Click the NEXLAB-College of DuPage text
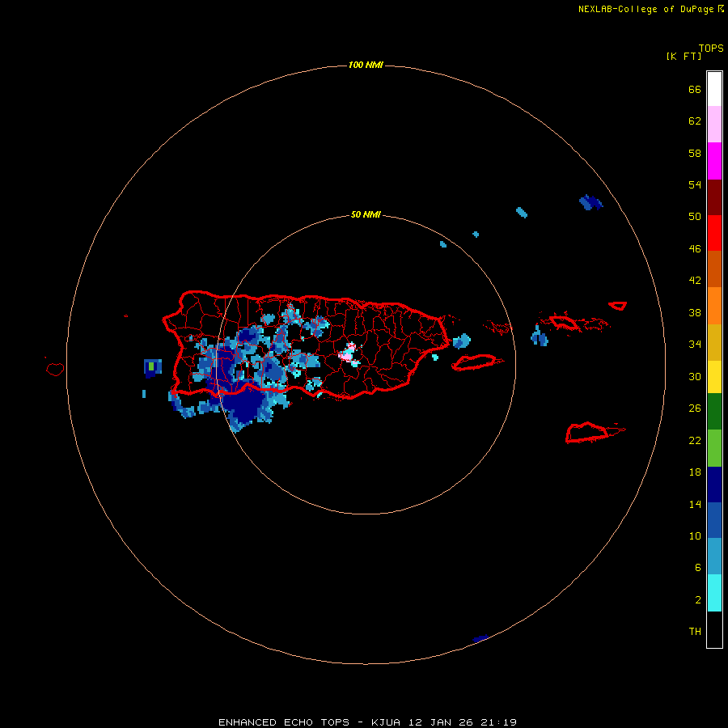Viewport: 728px width, 728px height. point(645,9)
